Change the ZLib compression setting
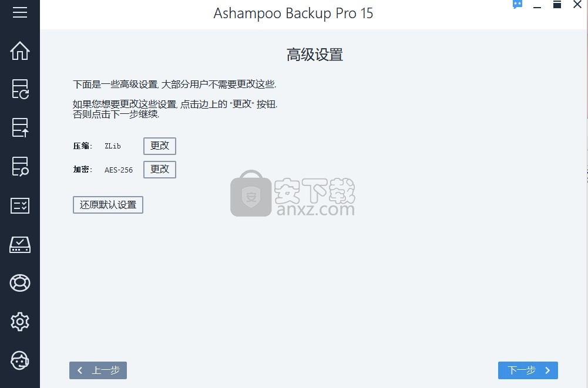 [160, 146]
